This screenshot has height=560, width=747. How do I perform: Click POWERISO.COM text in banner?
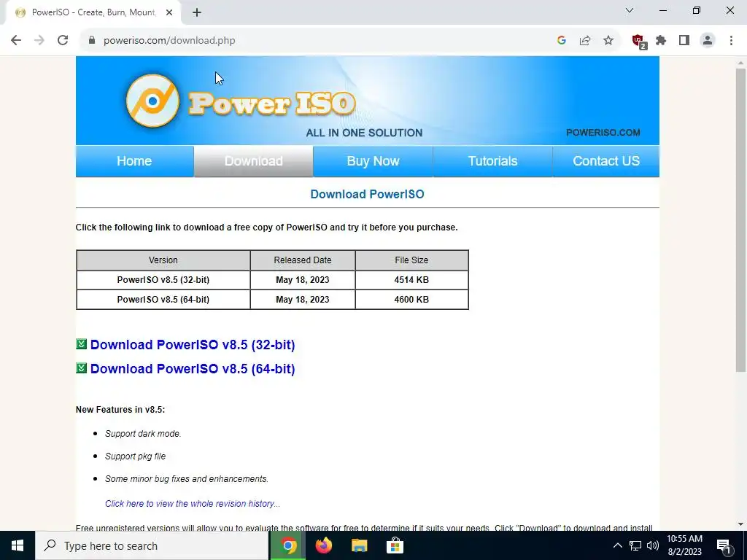[x=603, y=133]
